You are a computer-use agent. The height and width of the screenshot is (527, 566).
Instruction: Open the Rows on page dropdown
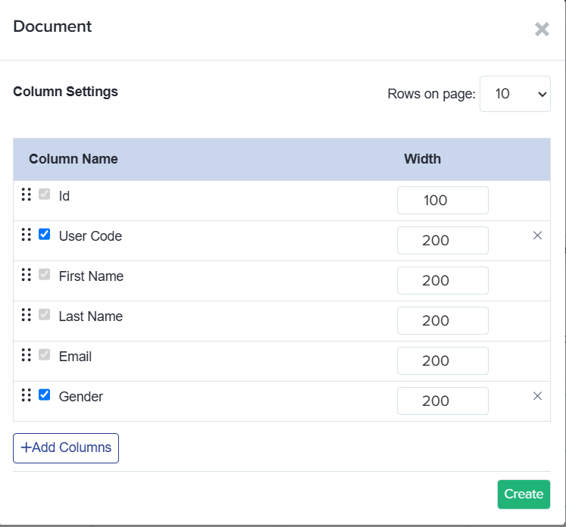point(515,94)
